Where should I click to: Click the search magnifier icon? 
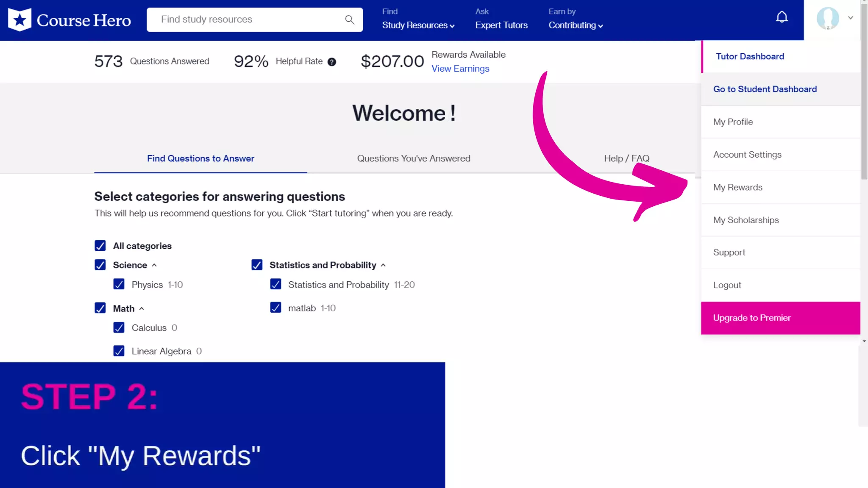[x=349, y=19]
